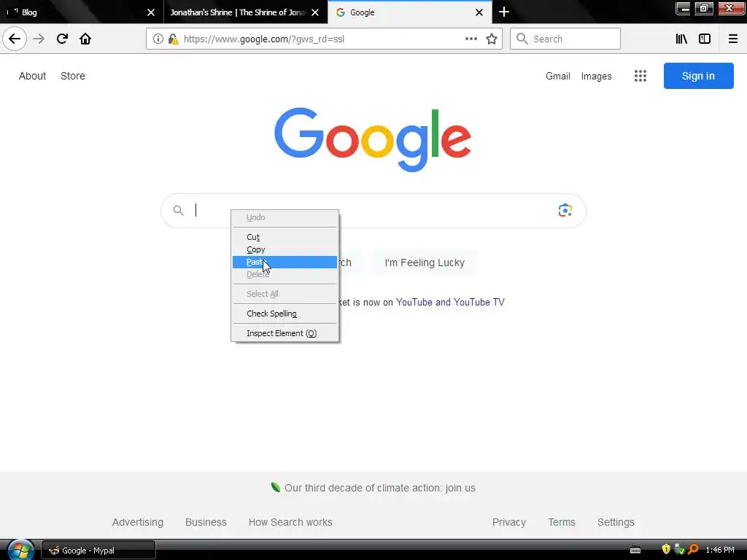Open the browser home page
This screenshot has height=560, width=747.
pyautogui.click(x=85, y=39)
